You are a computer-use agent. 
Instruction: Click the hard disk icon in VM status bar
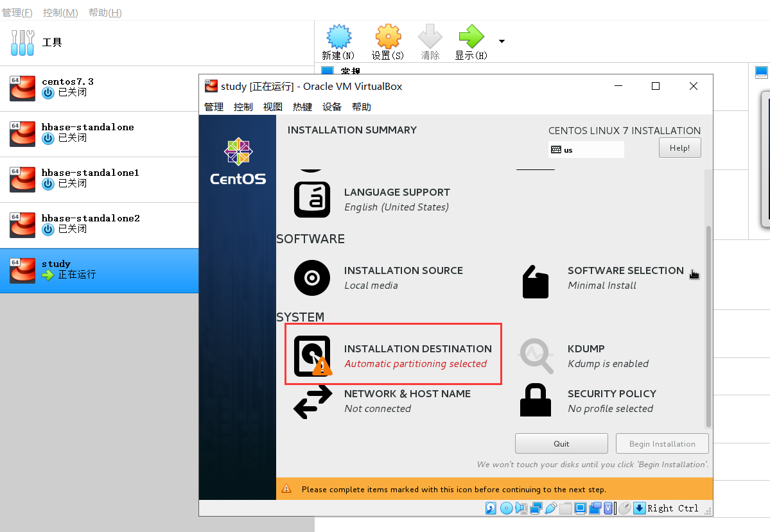490,508
